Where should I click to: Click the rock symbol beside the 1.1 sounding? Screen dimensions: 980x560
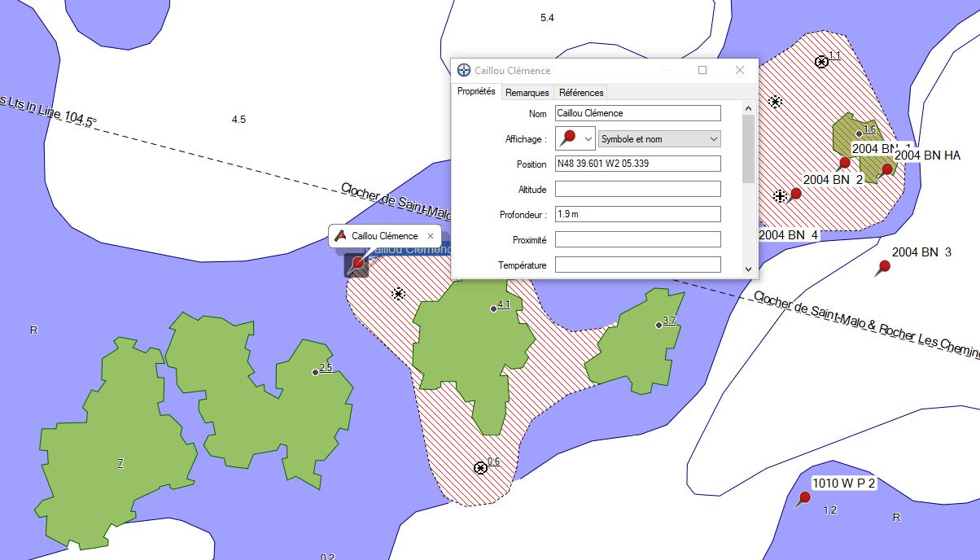(821, 62)
